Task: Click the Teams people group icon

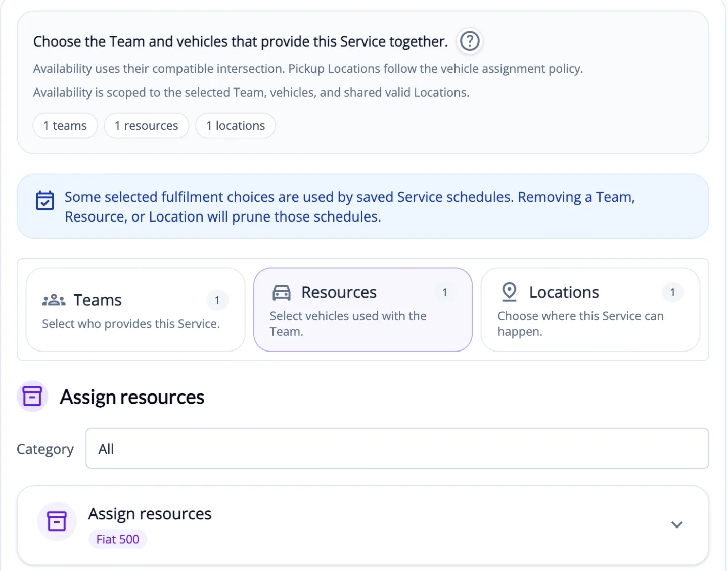Action: tap(54, 300)
